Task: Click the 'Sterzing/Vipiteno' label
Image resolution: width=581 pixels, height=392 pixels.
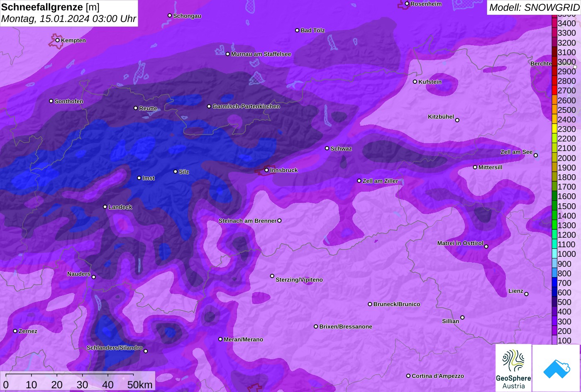Action: 299,280
